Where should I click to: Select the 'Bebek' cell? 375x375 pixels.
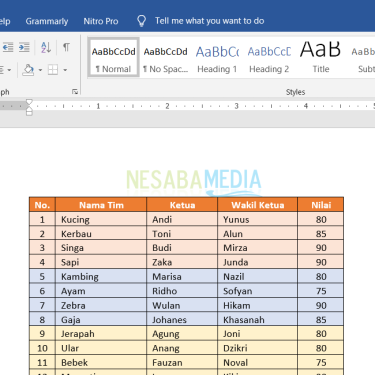pos(101,362)
